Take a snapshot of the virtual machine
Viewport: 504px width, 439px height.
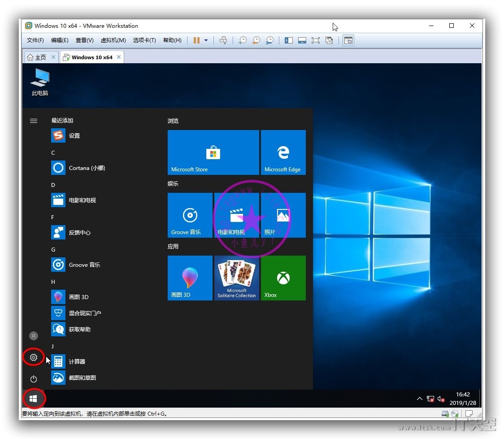242,40
